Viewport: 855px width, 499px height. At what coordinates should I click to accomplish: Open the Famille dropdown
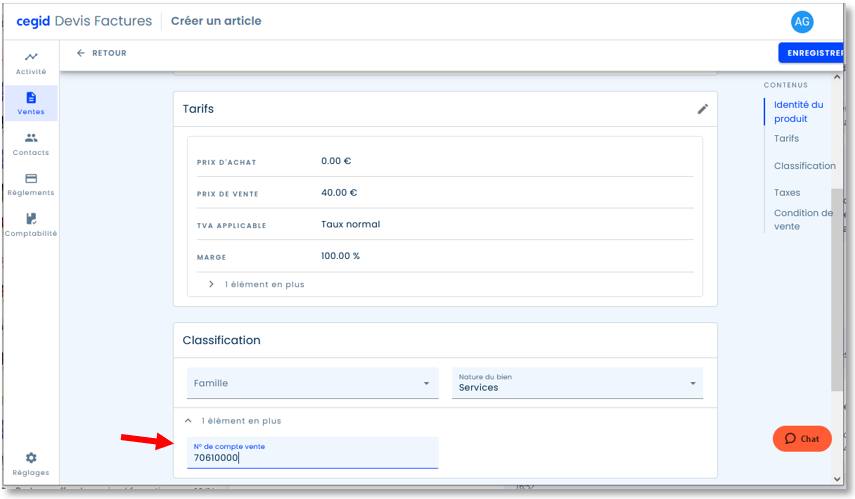click(312, 383)
